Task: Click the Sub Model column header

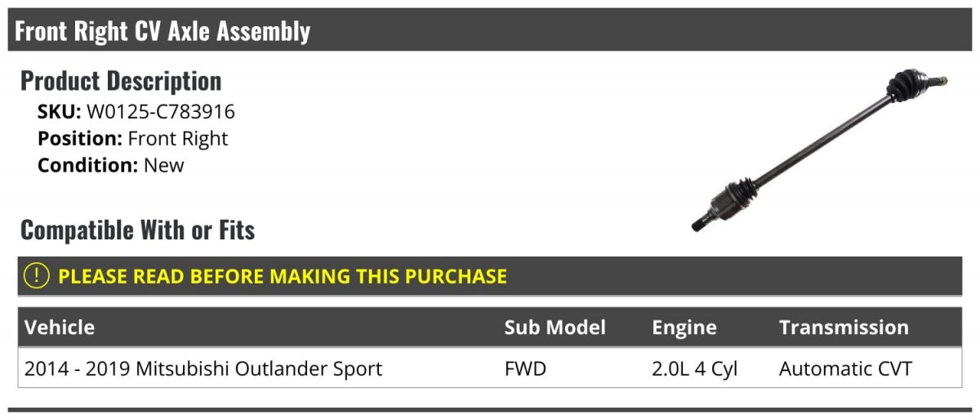Action: coord(555,328)
